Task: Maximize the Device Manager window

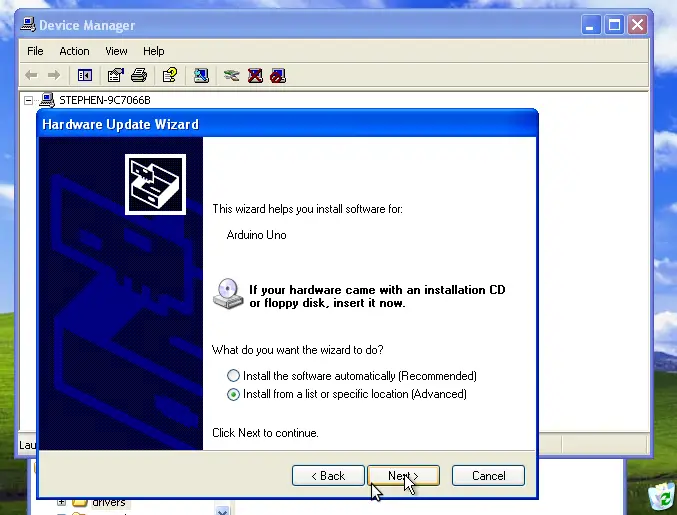Action: (x=614, y=25)
